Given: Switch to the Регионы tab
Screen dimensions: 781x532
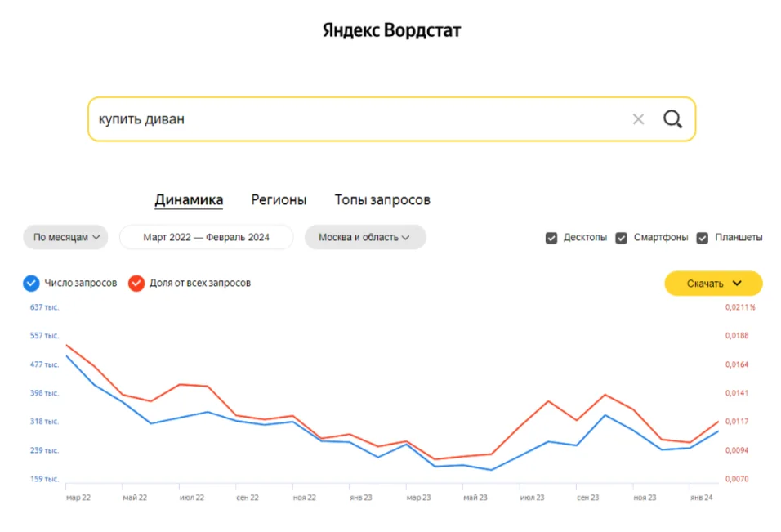Looking at the screenshot, I should click(x=279, y=200).
